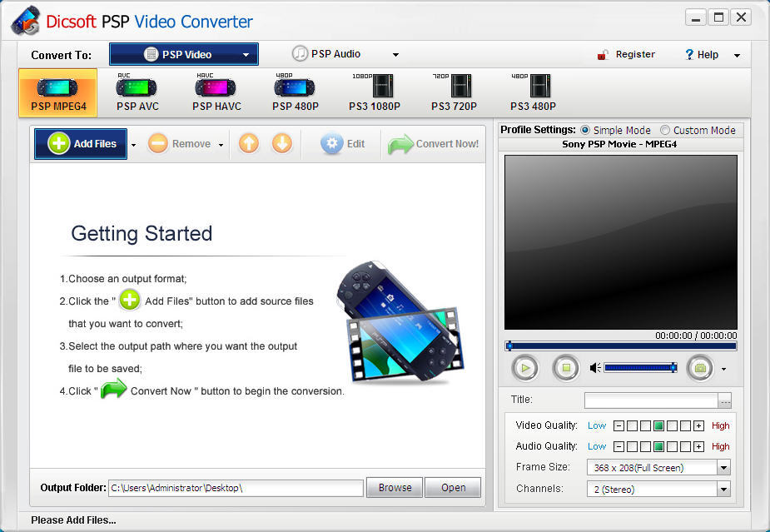Open the Help menu
Screen dimensions: 770x532
click(x=709, y=54)
